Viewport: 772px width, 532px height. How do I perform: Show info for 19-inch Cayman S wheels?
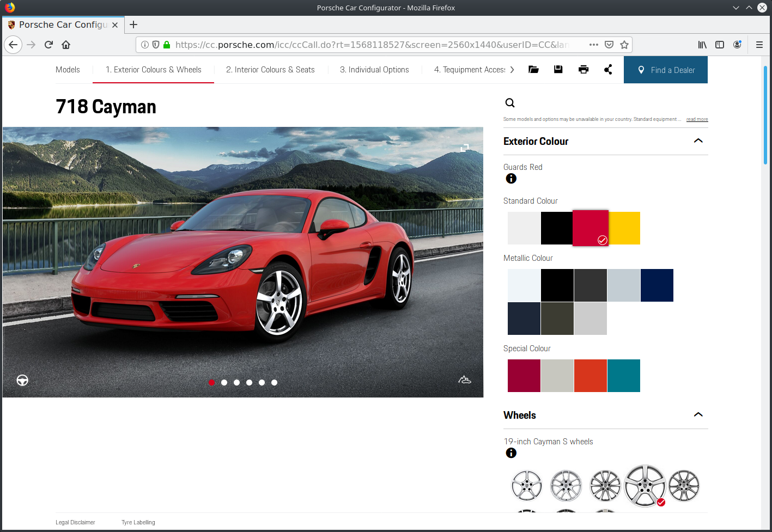pos(511,453)
